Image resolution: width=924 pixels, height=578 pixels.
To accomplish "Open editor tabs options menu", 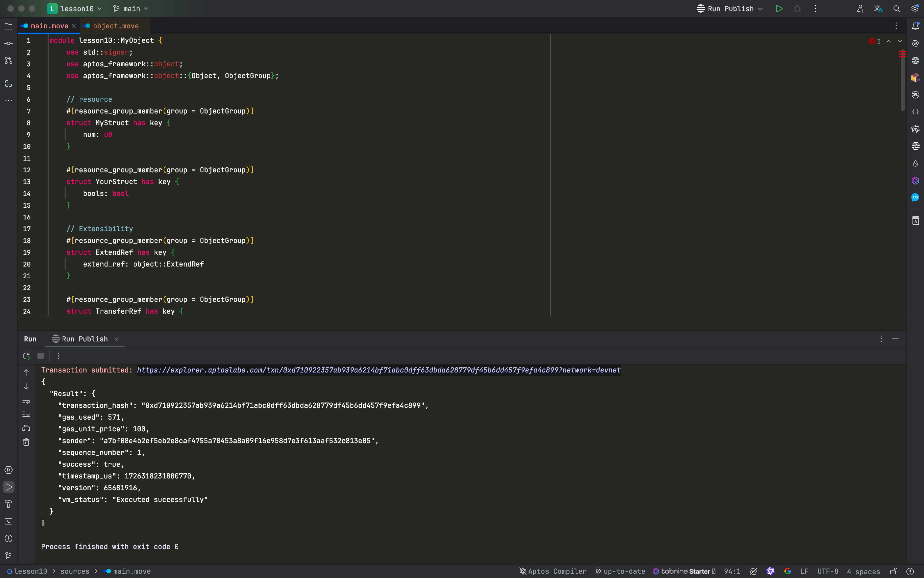I will (x=896, y=26).
